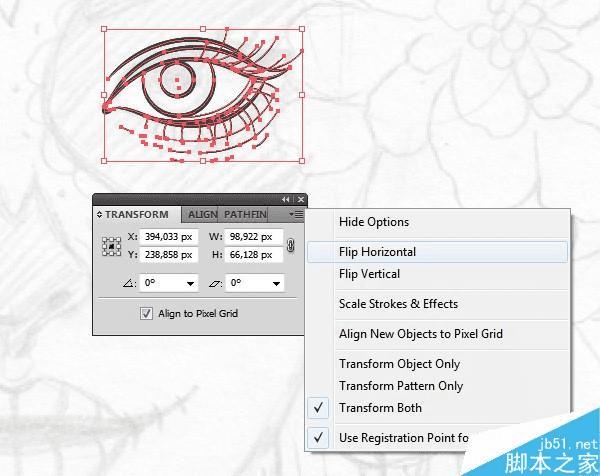600x476 pixels.
Task: Collapse the panel with the double-arrow icon
Action: click(286, 199)
